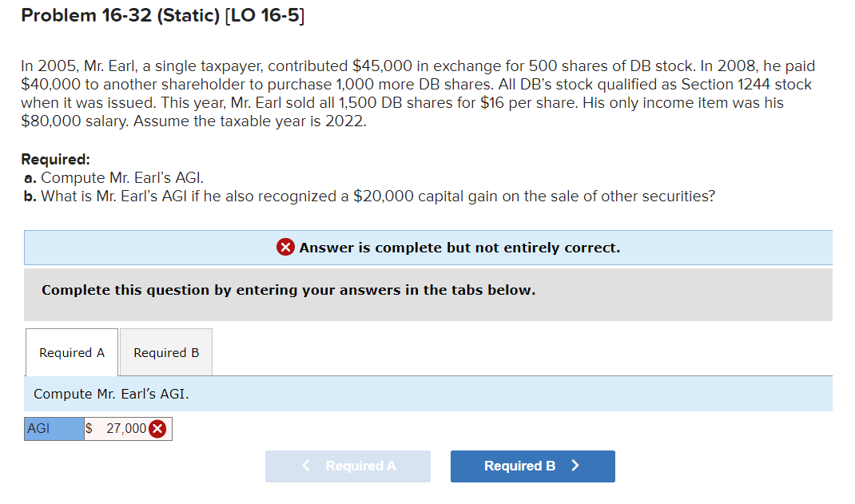Switch to the Required B tab
The width and height of the screenshot is (855, 504).
click(x=165, y=352)
